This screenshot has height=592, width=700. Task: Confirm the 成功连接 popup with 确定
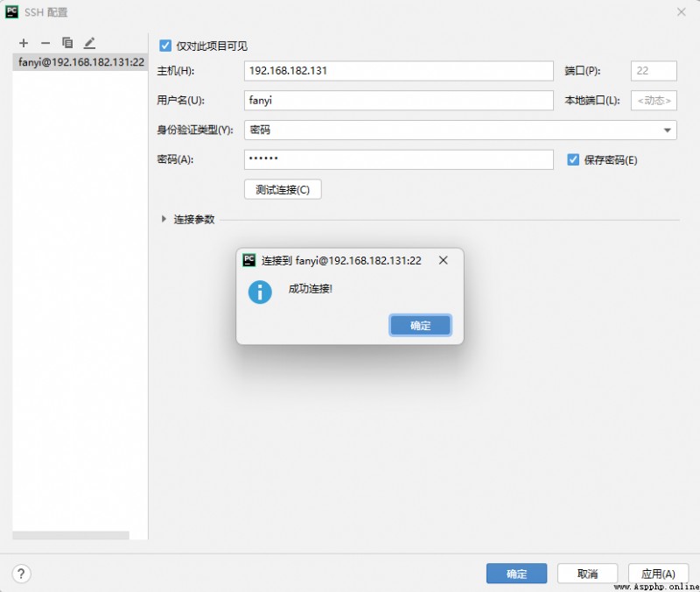[420, 325]
